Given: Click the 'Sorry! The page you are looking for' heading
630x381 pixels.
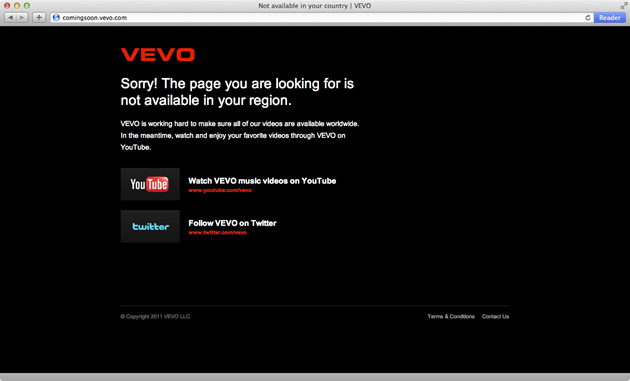Looking at the screenshot, I should point(237,92).
